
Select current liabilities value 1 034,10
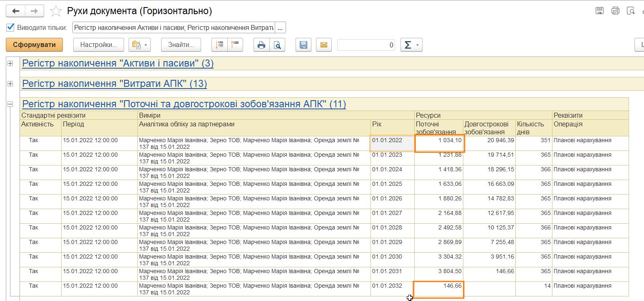pyautogui.click(x=439, y=143)
